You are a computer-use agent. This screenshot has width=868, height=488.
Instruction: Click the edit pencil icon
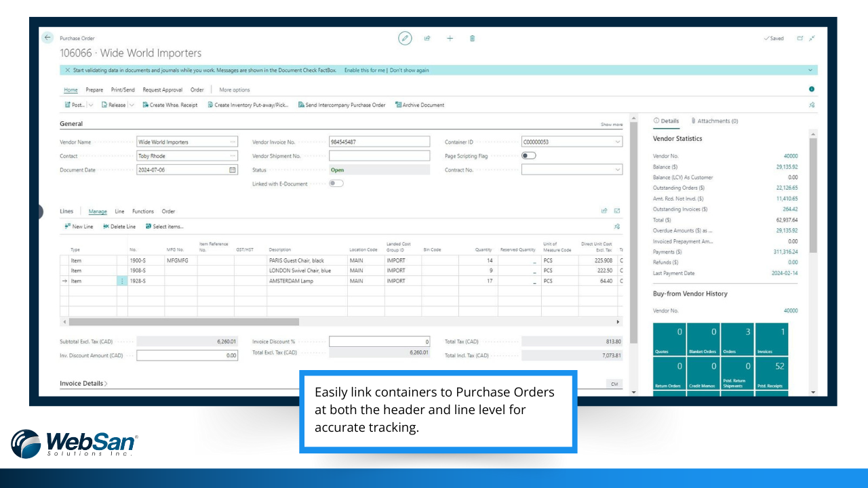(x=405, y=38)
